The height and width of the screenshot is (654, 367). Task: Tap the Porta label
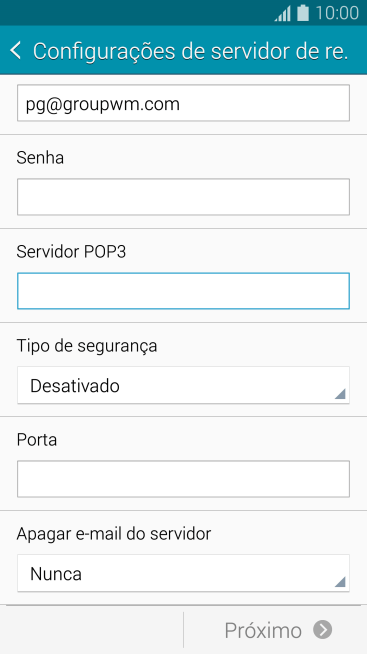[37, 440]
